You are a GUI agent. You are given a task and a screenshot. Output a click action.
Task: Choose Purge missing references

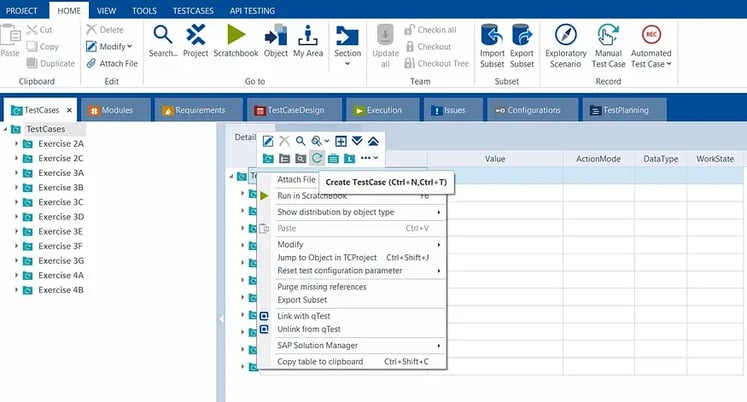(353, 287)
